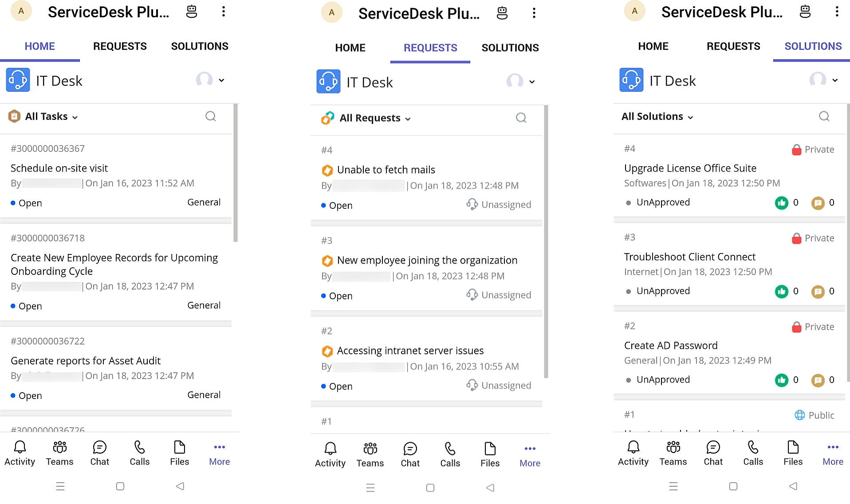This screenshot has height=504, width=850.
Task: Open the Chat section from bottom bar
Action: tap(99, 453)
